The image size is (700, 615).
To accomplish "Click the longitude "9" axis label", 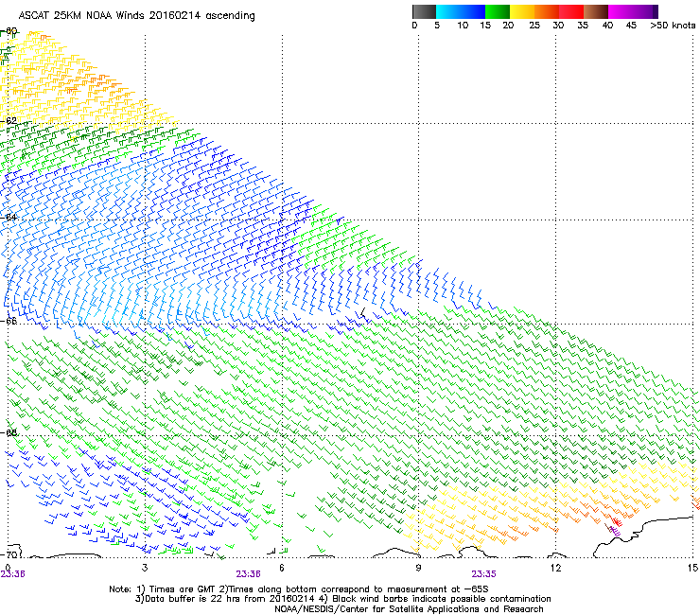I will pos(418,568).
